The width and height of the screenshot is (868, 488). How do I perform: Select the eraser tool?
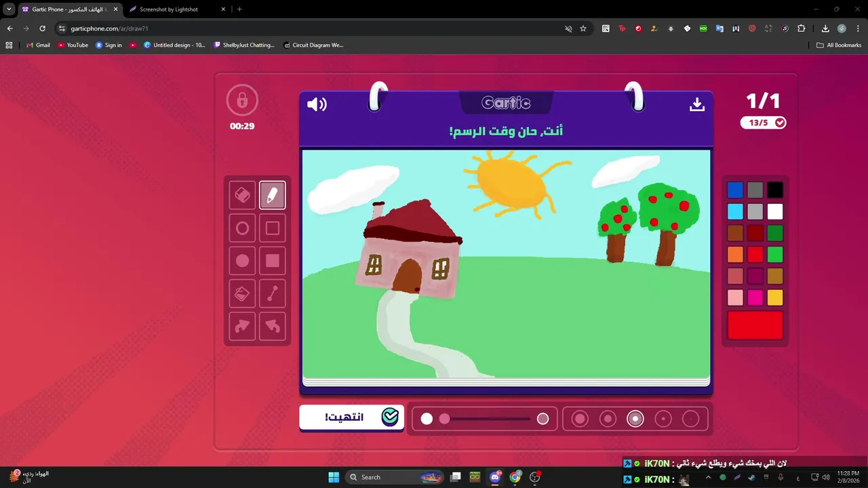242,195
